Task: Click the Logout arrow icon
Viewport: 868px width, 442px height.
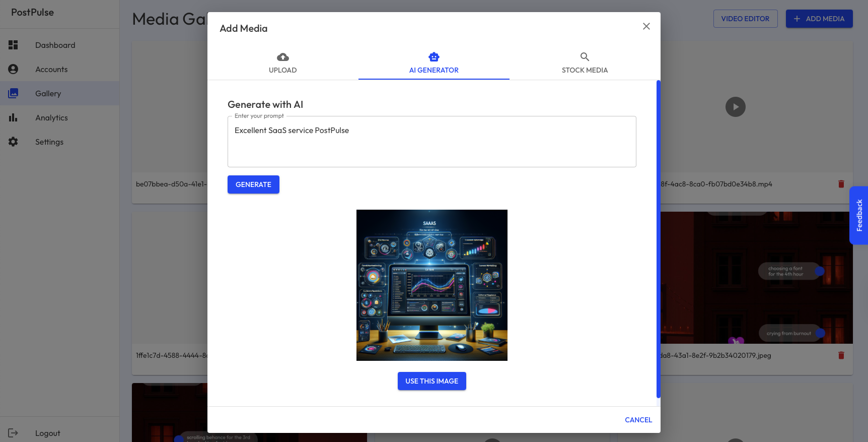Action: pyautogui.click(x=13, y=433)
